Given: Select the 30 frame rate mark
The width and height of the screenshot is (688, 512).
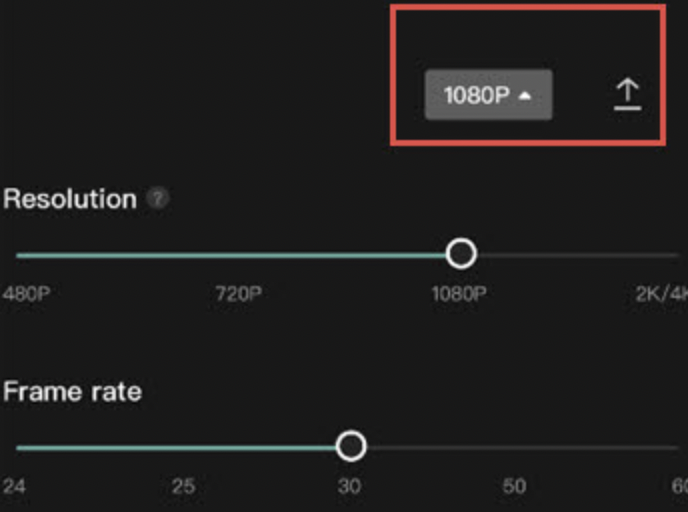Looking at the screenshot, I should [x=349, y=487].
